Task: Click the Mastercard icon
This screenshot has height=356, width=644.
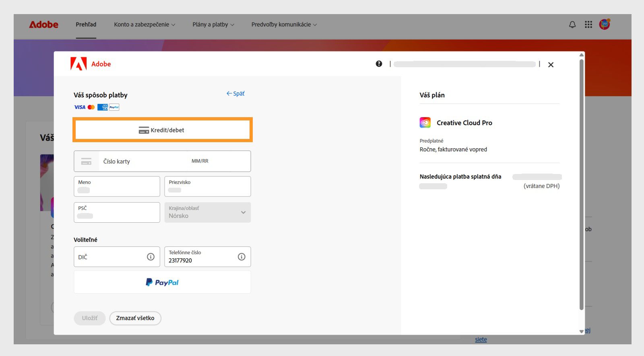Action: coord(91,107)
